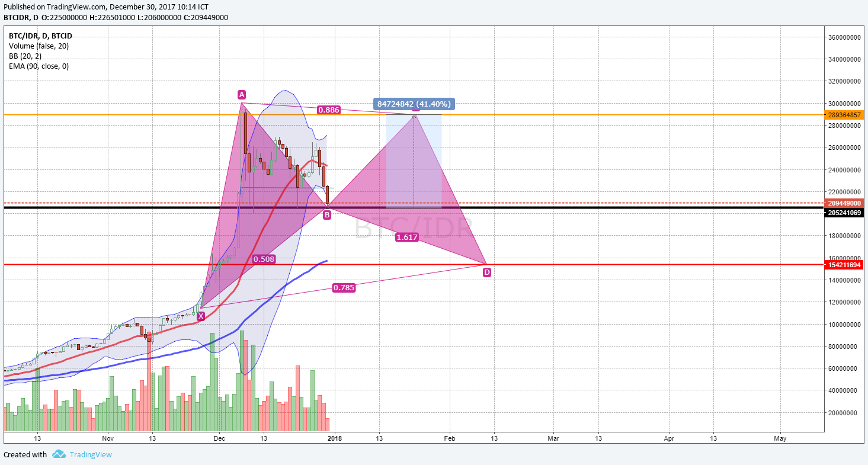Click the 360000000 price axis label
Screen dimensions: 868x465
(844, 37)
